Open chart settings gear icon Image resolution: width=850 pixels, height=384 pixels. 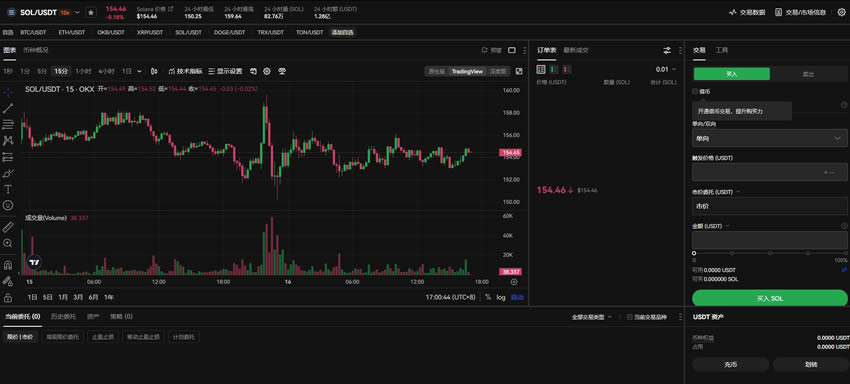tap(267, 71)
